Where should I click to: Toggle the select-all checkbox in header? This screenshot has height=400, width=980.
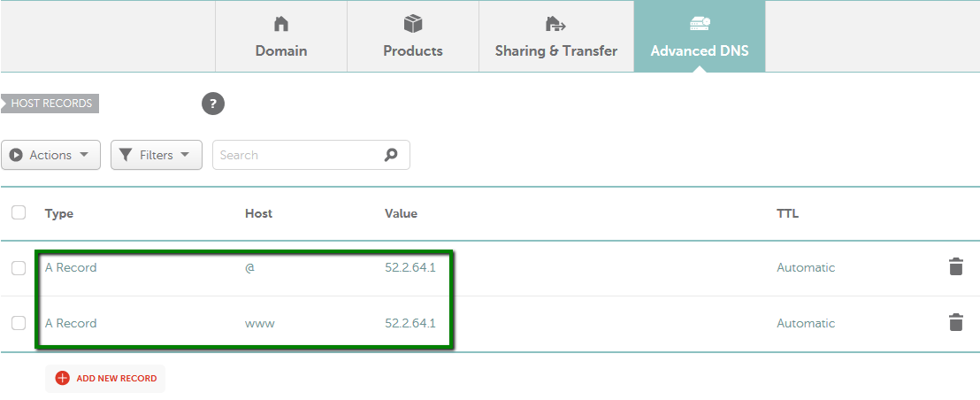click(x=19, y=212)
